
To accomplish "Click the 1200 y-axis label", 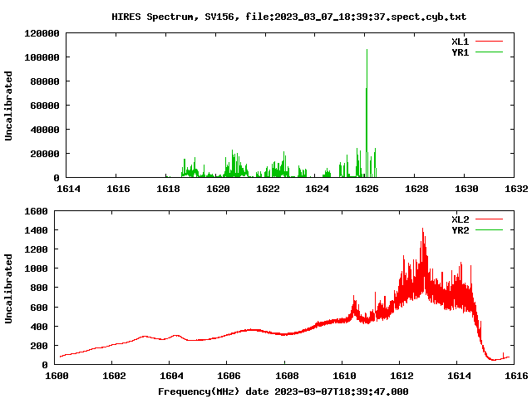I will pos(36,249).
